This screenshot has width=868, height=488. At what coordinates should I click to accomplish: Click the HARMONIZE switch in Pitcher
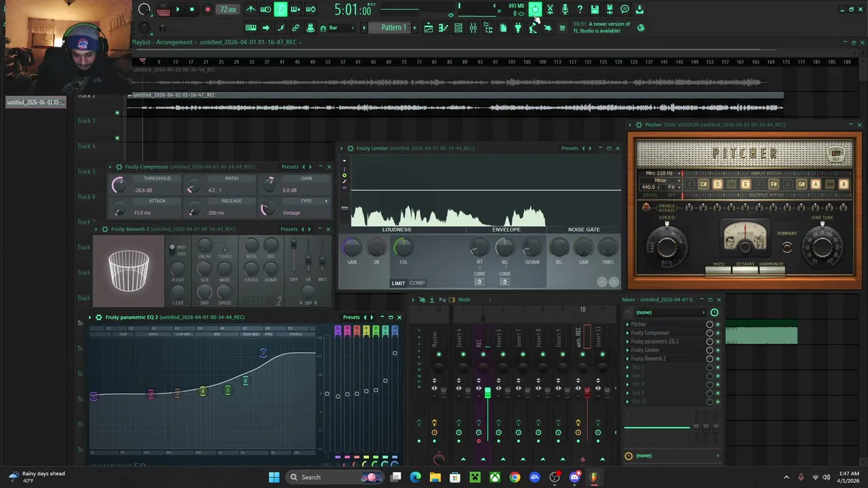771,270
